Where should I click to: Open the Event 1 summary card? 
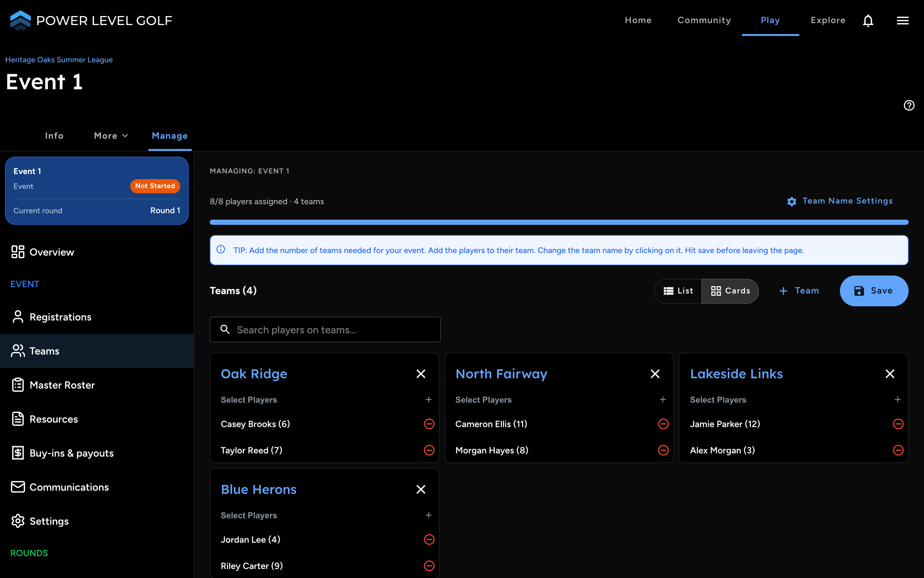[x=97, y=191]
